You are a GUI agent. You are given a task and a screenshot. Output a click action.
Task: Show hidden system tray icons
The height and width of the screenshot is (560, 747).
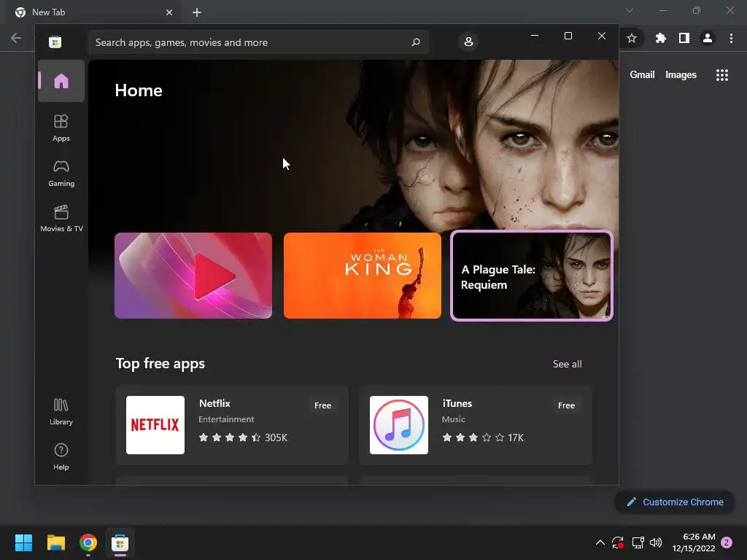click(600, 542)
